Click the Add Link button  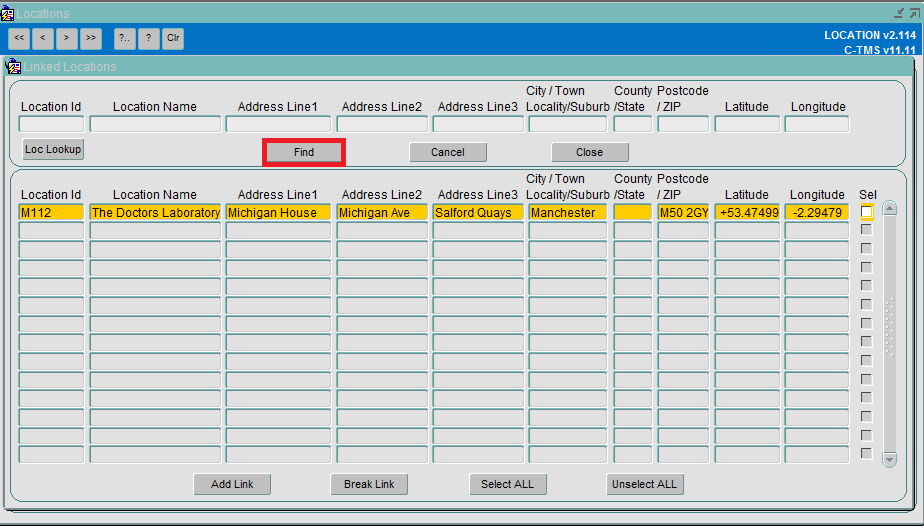(232, 484)
